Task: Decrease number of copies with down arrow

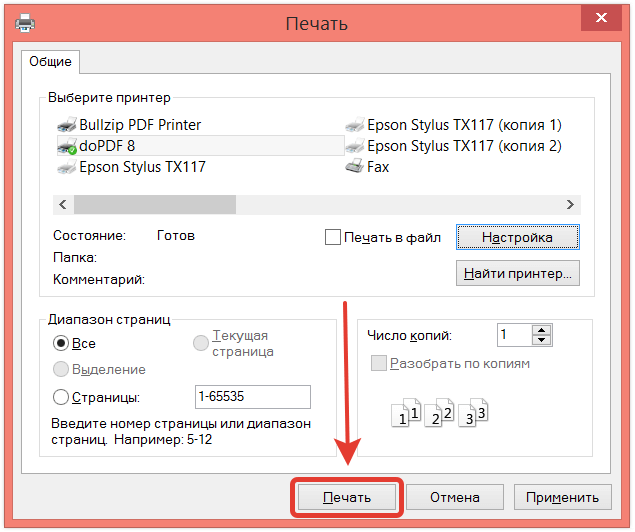Action: 541,340
